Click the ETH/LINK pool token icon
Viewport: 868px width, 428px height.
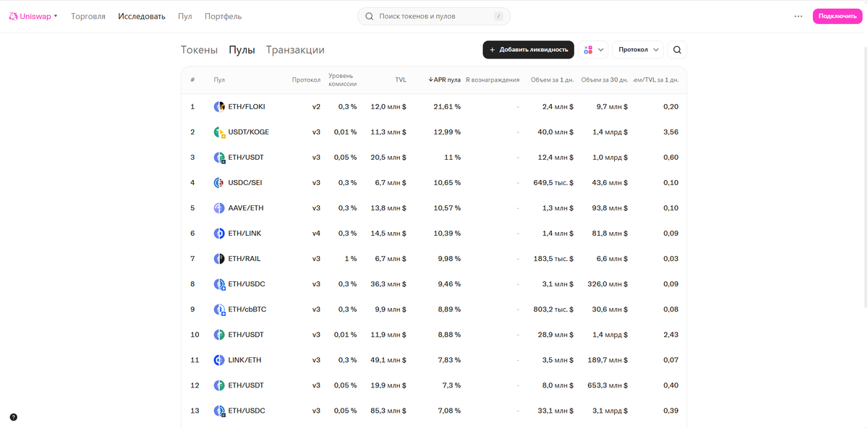click(x=219, y=234)
